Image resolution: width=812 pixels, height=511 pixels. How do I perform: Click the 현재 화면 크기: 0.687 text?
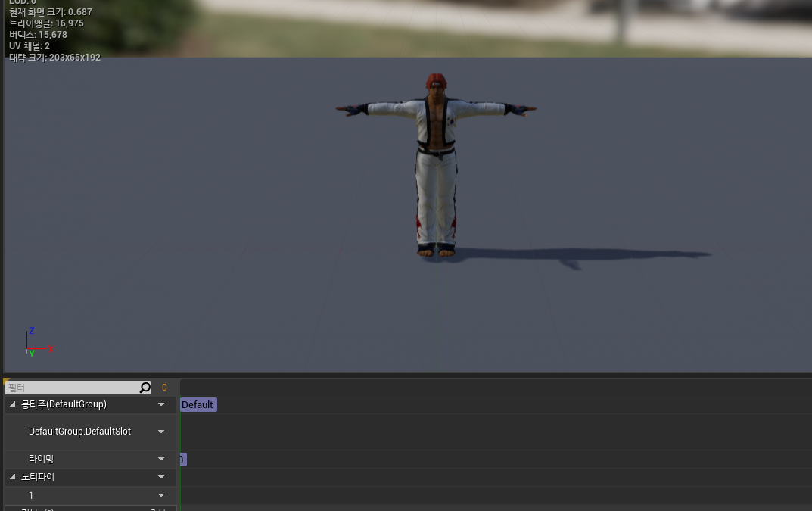point(50,12)
